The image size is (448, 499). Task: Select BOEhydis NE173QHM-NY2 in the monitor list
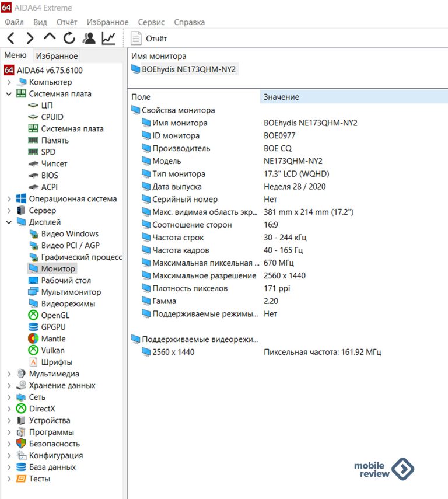tap(188, 69)
